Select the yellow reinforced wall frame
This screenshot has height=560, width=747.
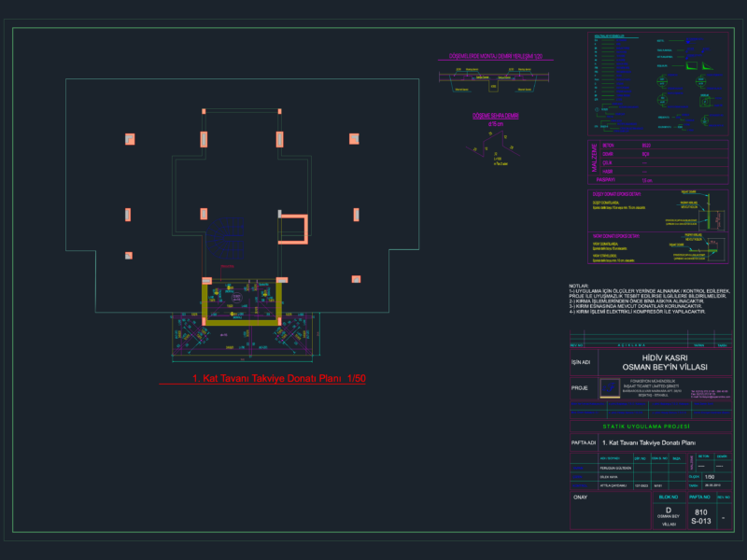(242, 304)
